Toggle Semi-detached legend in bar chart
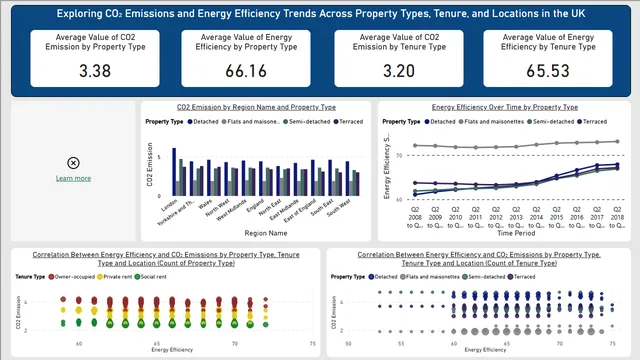Image resolution: width=640 pixels, height=360 pixels. [x=307, y=122]
